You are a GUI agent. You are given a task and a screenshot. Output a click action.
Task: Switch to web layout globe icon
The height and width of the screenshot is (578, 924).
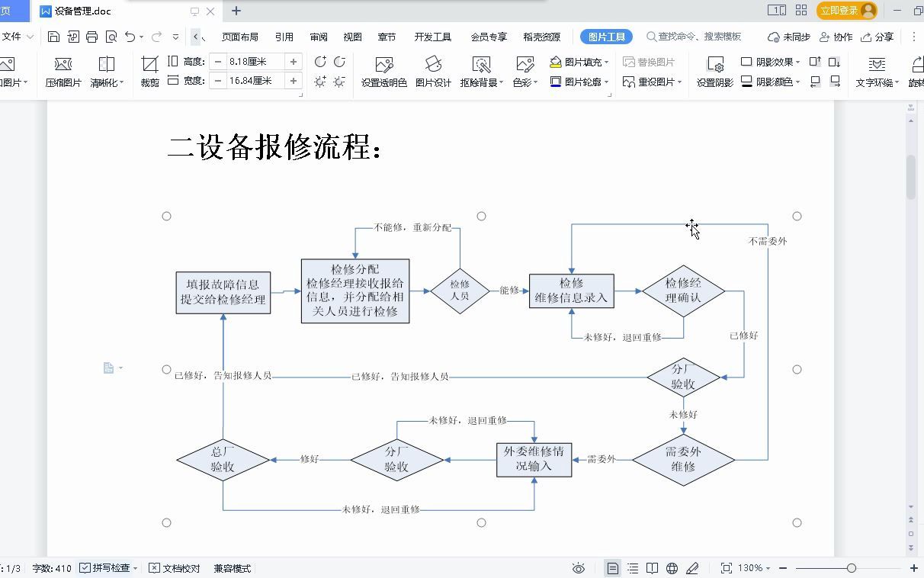pos(672,568)
